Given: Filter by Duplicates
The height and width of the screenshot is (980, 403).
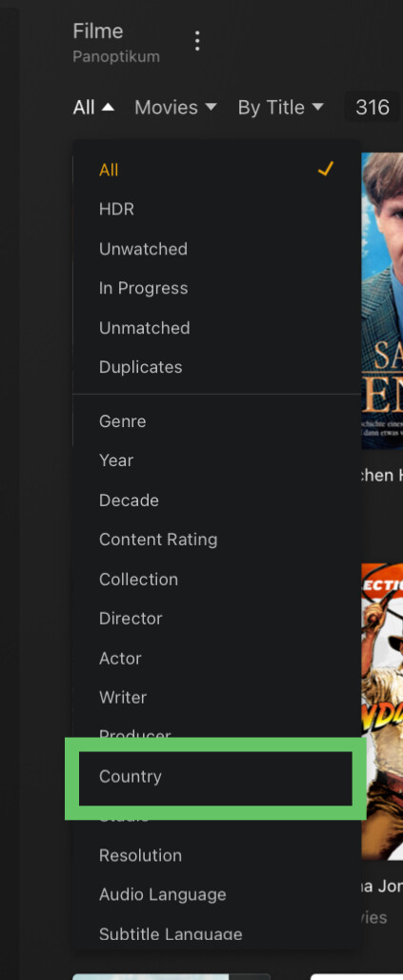Looking at the screenshot, I should point(217,367).
